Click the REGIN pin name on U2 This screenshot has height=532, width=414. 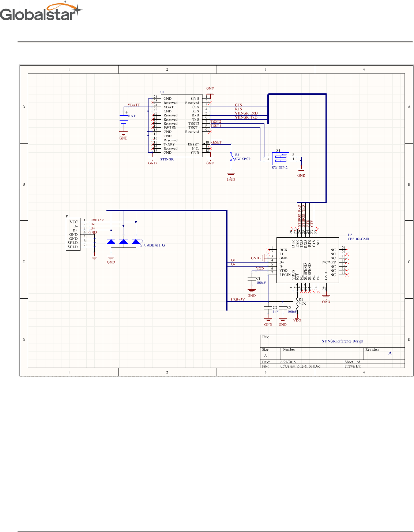[285, 275]
